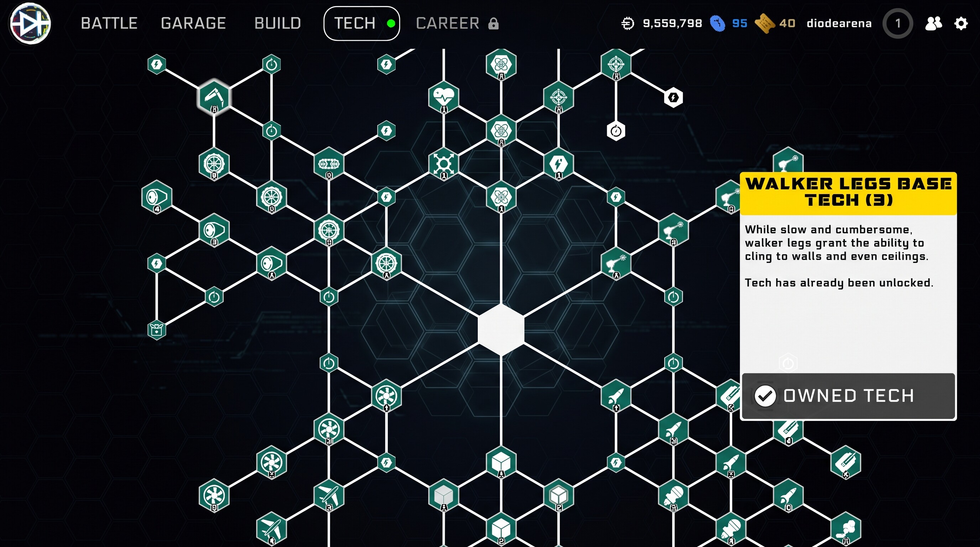The width and height of the screenshot is (980, 547).
Task: Switch to the BATTLE tab
Action: click(x=109, y=24)
